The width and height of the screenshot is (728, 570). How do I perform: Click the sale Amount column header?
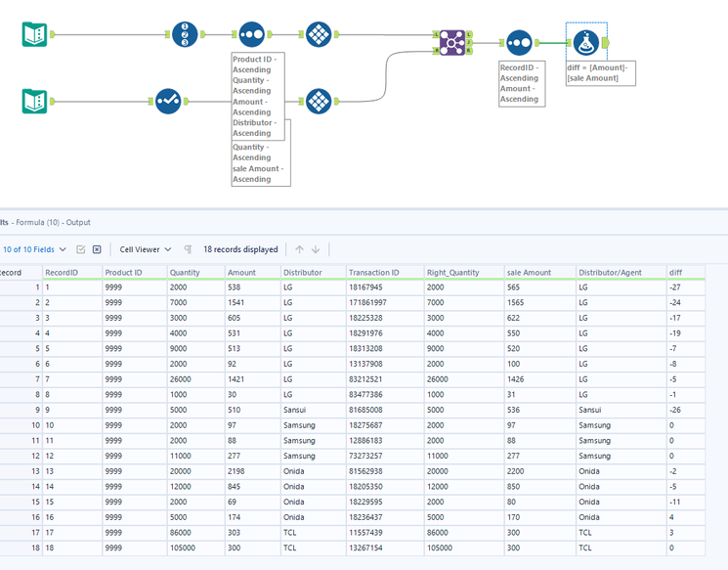[540, 272]
